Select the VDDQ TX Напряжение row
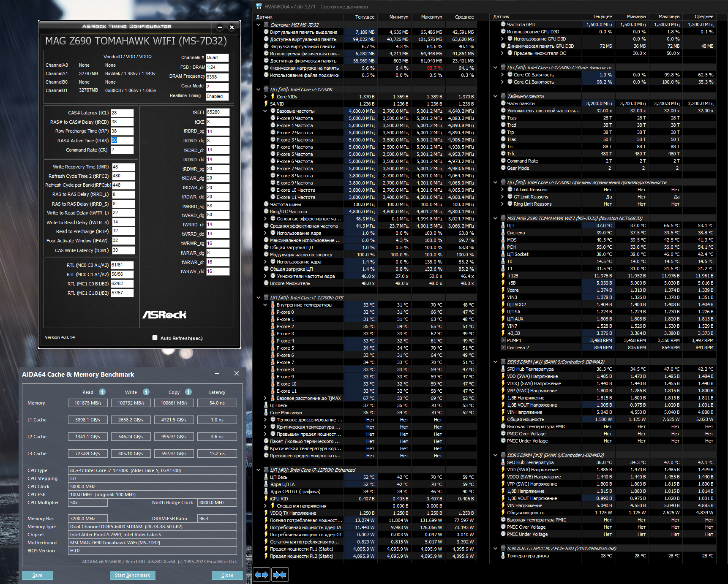Screen dimensions: 728x584 pos(365,513)
